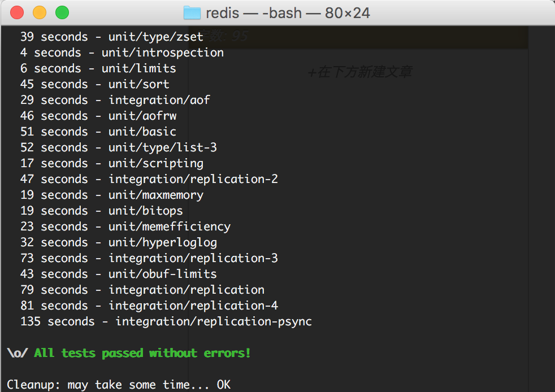
Task: Click the unit/type/list-3 line
Action: [119, 147]
